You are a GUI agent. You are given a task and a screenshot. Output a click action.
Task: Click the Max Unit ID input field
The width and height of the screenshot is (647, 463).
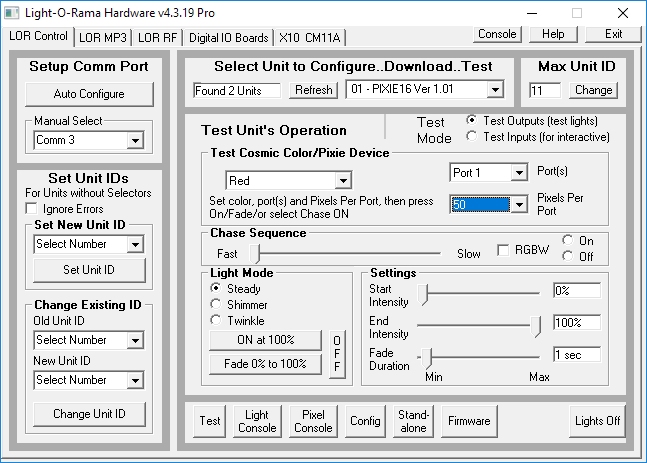pyautogui.click(x=546, y=90)
